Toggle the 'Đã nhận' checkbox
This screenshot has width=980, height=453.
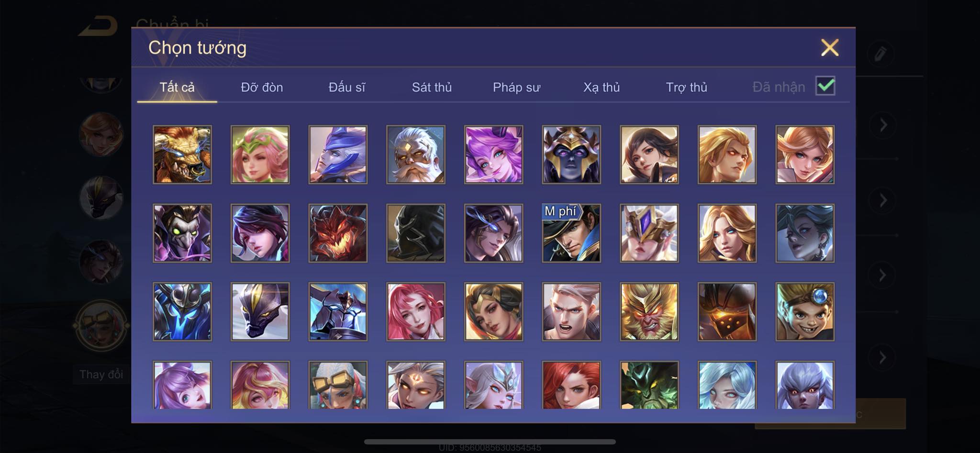pyautogui.click(x=825, y=86)
